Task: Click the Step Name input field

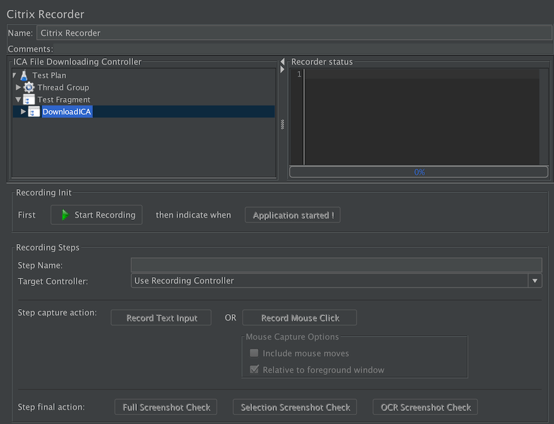Action: (x=336, y=265)
